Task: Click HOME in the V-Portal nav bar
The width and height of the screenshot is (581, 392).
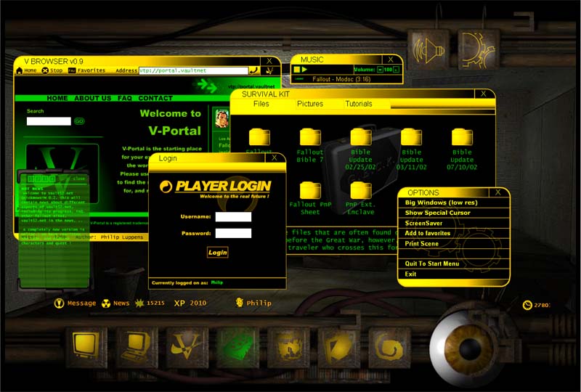Action: point(57,98)
